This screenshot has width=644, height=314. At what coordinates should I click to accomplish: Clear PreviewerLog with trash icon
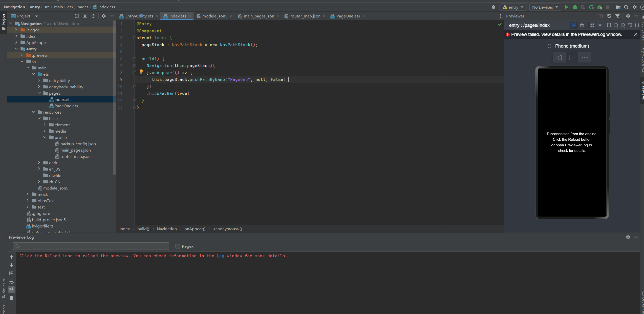[x=11, y=298]
